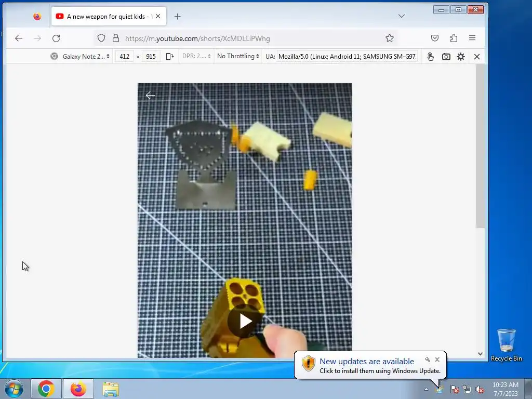532x399 pixels.
Task: Minimize the Firefox window
Action: [441, 10]
